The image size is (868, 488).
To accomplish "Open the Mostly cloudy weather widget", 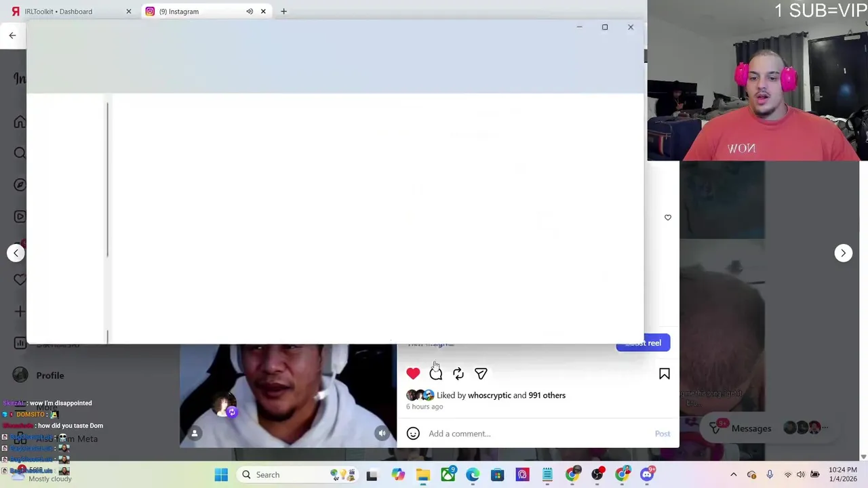I will [x=41, y=474].
